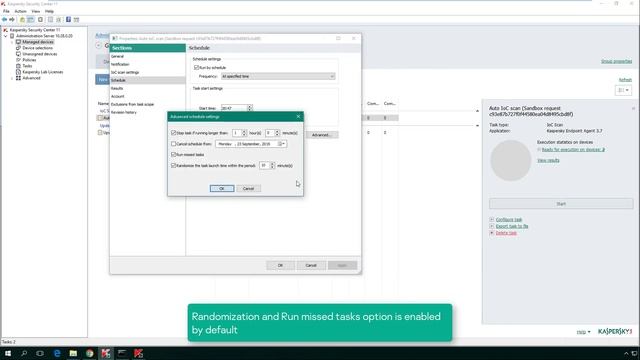
Task: Open Chrome from the taskbar
Action: click(x=89, y=353)
